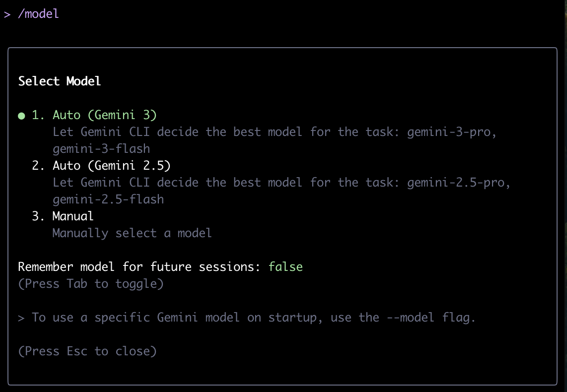Click the Press Esc to close hint
The width and height of the screenshot is (567, 392).
[x=87, y=351]
